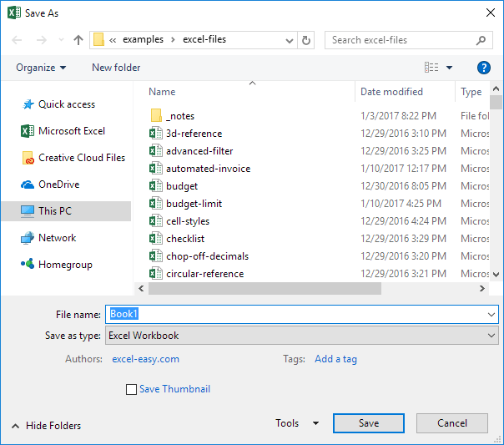Viewport: 504px width, 445px height.
Task: Click the Add a tag link
Action: [x=335, y=359]
